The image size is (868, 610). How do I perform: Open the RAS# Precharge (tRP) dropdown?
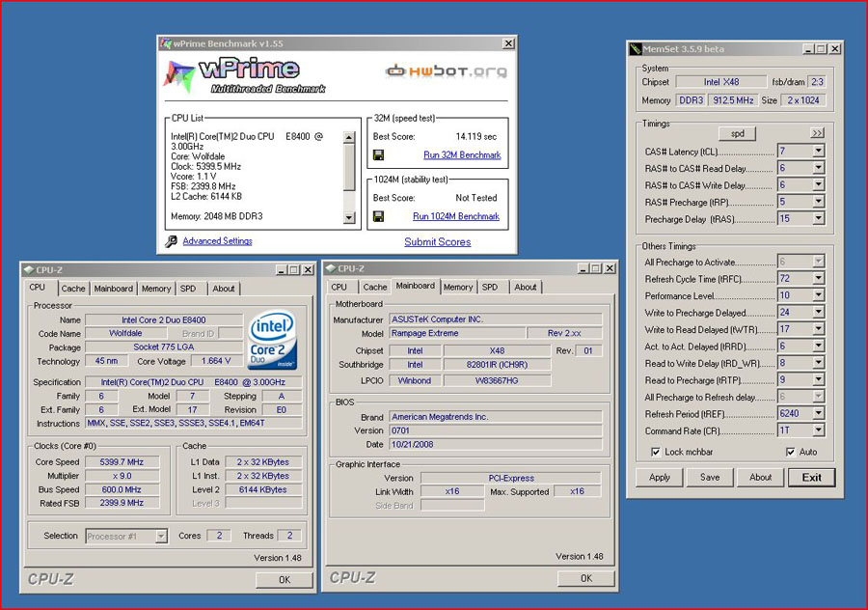818,202
